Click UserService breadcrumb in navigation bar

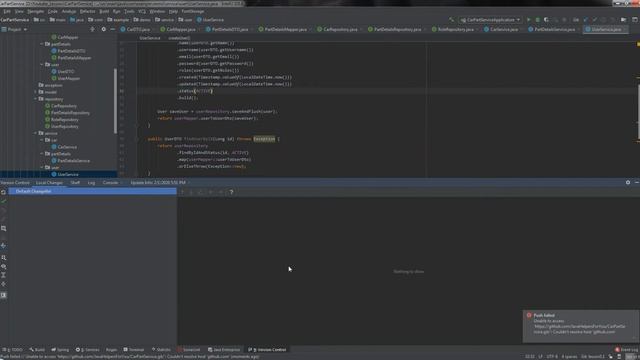click(x=210, y=20)
